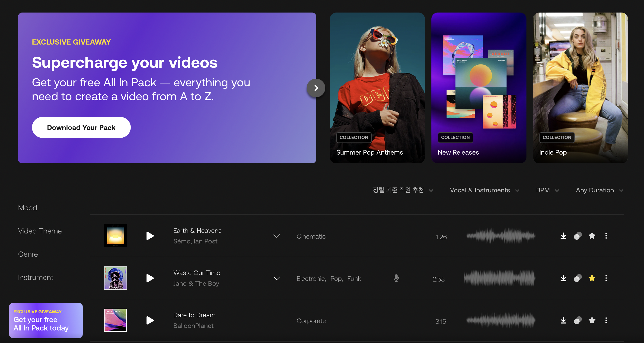This screenshot has width=644, height=343.
Task: Go to next banner slide arrow
Action: click(316, 88)
